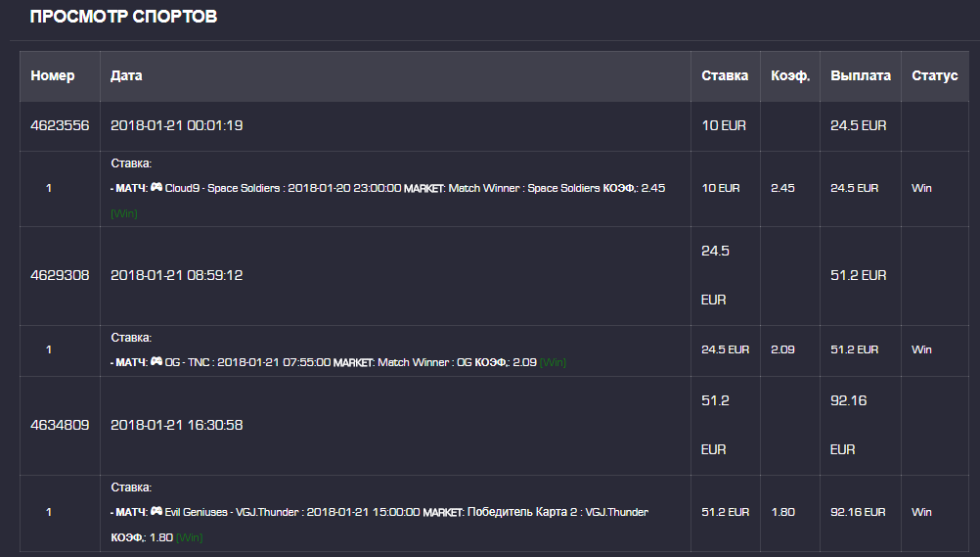Click the Коэф. column header

(x=790, y=75)
